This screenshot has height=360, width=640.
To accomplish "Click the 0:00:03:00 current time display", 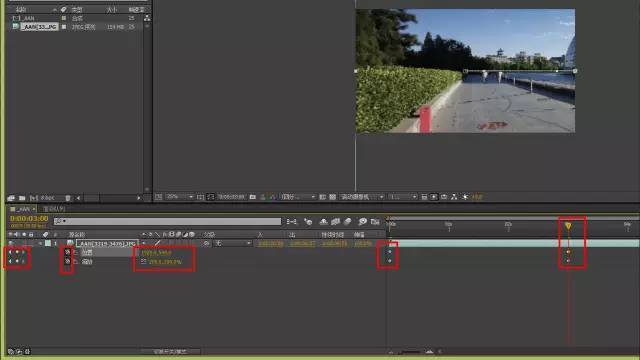I will coord(29,219).
